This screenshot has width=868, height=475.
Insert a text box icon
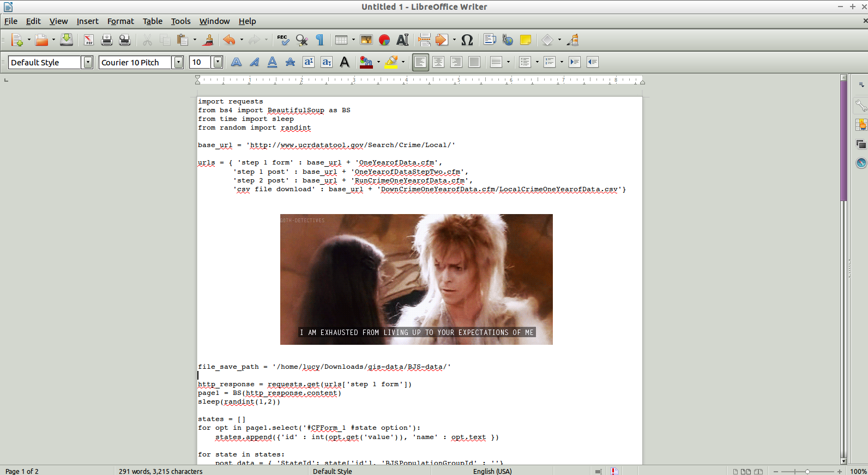tap(402, 40)
